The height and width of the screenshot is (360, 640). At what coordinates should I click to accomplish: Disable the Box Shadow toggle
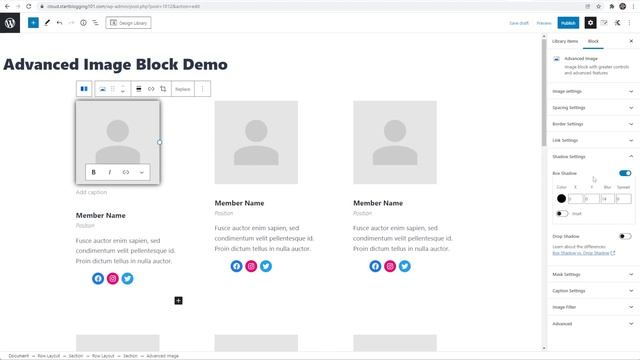(625, 173)
